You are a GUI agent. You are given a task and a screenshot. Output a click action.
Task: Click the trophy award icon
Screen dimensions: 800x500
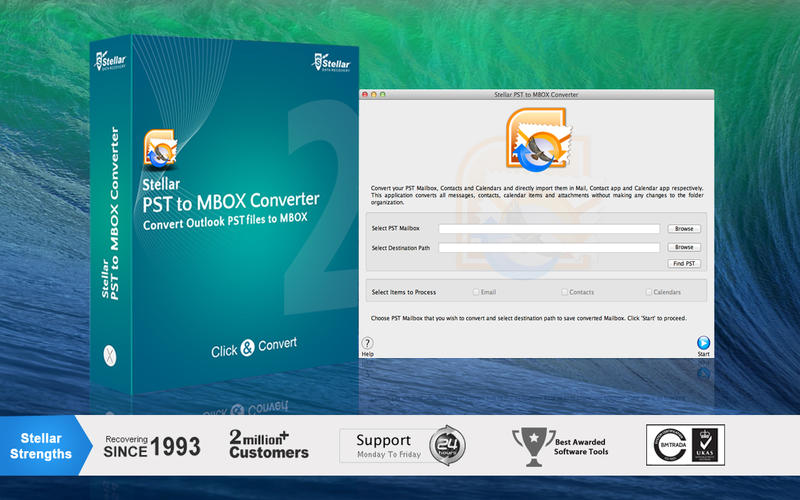tap(533, 446)
